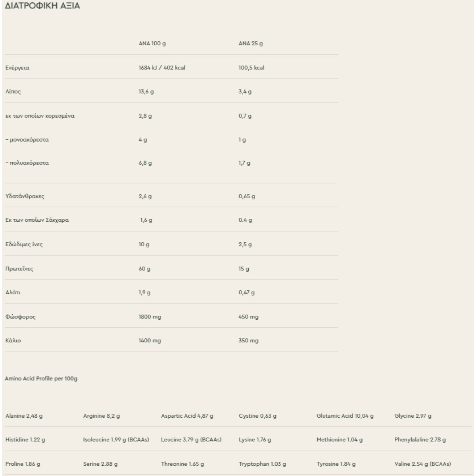Select the ANA 25 g column header
Viewport: 476px width, 476px height.
(251, 44)
